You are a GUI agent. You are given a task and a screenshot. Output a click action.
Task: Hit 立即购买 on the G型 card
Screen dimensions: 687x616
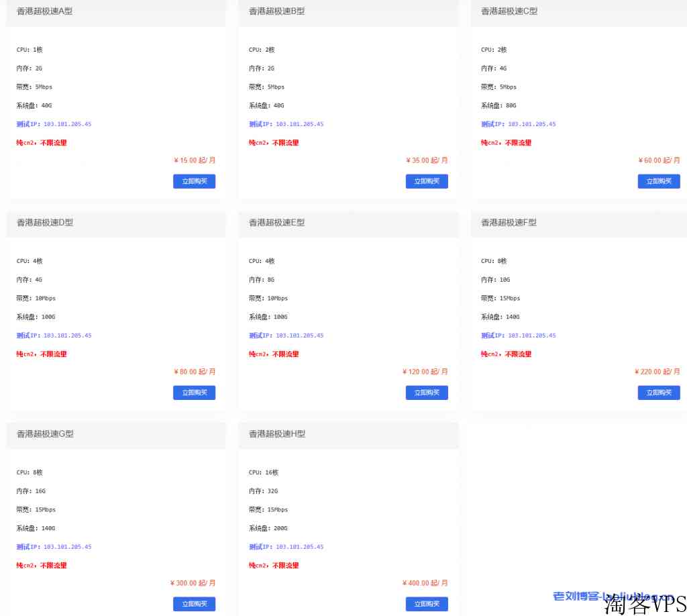click(194, 604)
